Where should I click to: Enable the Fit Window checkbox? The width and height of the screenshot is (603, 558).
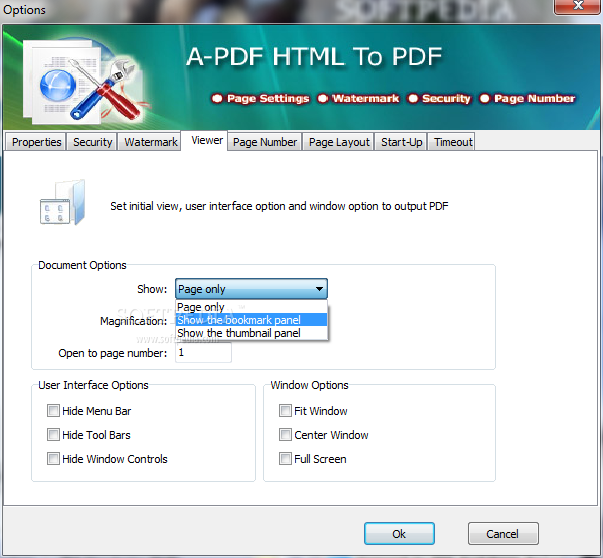tap(285, 411)
